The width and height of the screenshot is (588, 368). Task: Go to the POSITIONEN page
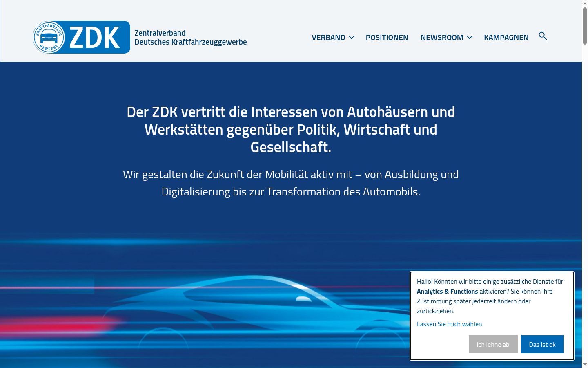387,37
